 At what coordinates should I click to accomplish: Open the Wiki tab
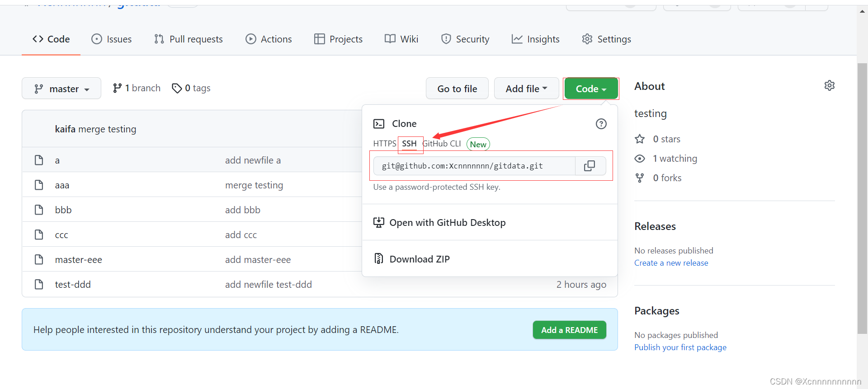click(x=401, y=39)
